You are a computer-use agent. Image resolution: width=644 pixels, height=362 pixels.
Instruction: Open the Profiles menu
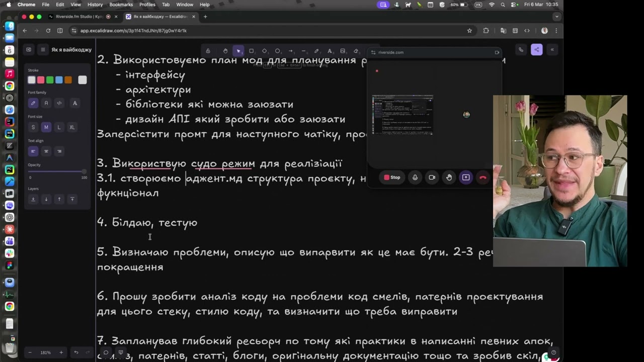(147, 5)
